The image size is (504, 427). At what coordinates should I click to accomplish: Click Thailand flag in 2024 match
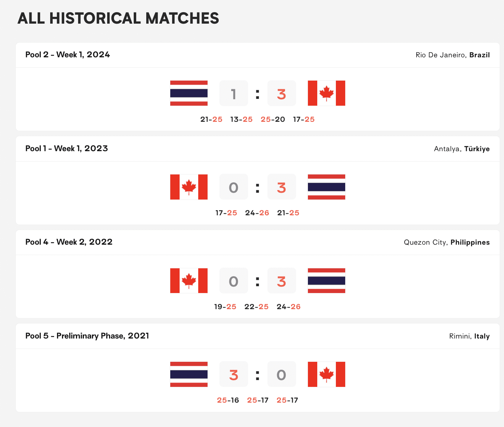pos(189,93)
